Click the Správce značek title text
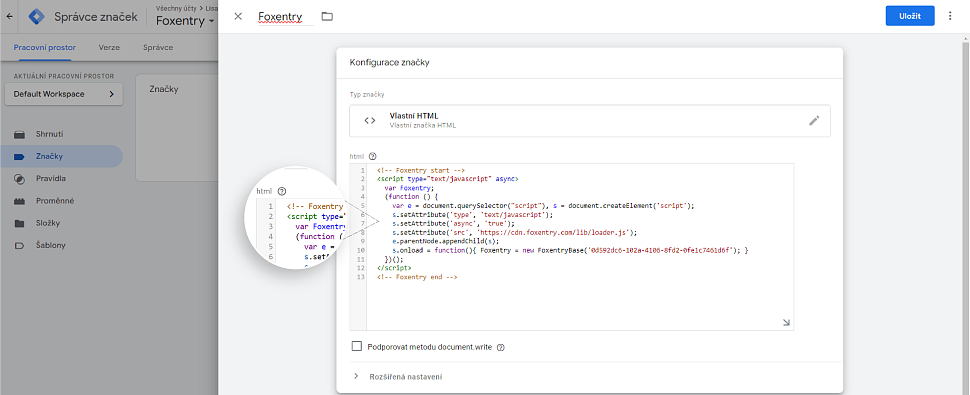 point(96,17)
